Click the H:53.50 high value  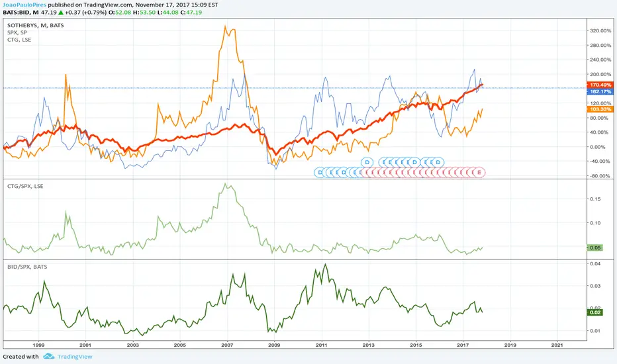point(144,12)
